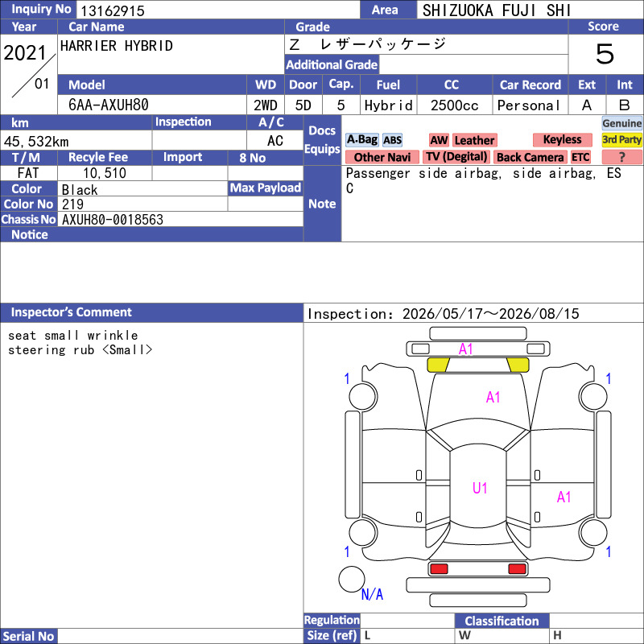644x644 pixels.
Task: Select the Keyless equipment tag
Action: (562, 139)
